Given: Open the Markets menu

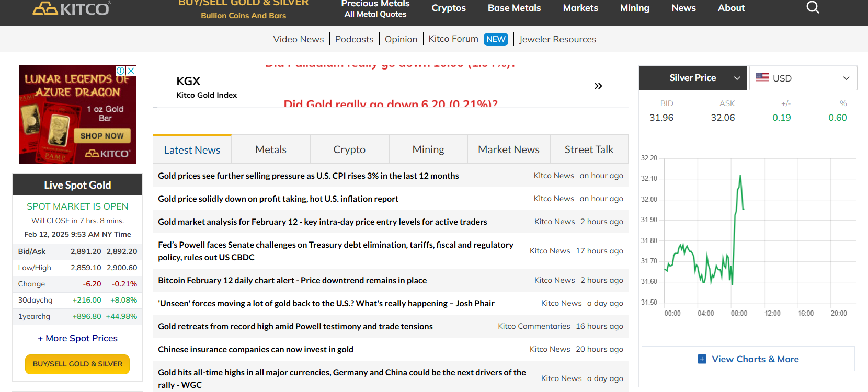Looking at the screenshot, I should (580, 8).
